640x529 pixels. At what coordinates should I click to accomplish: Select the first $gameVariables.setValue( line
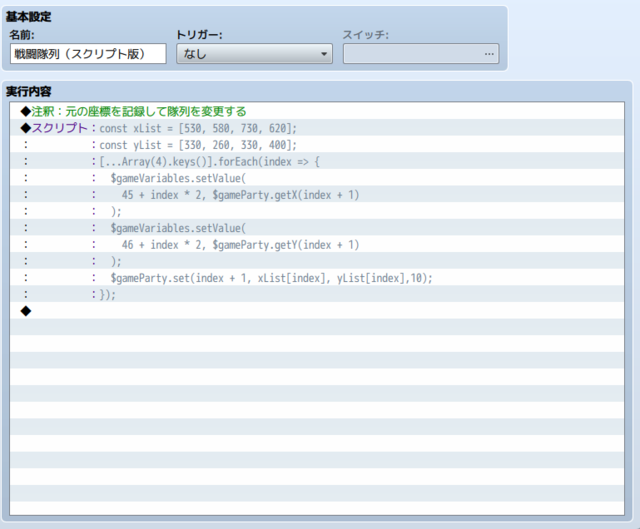pos(317,178)
